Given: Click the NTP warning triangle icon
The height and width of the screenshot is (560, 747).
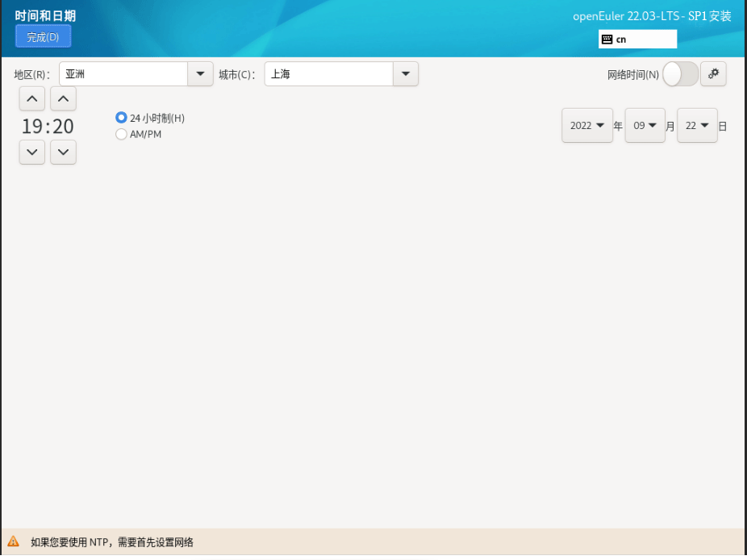Looking at the screenshot, I should click(x=14, y=541).
